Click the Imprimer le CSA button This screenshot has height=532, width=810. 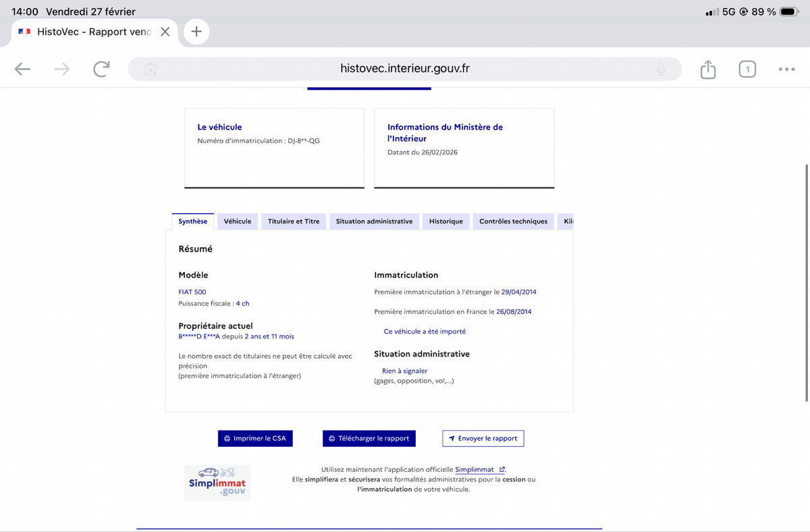[255, 438]
